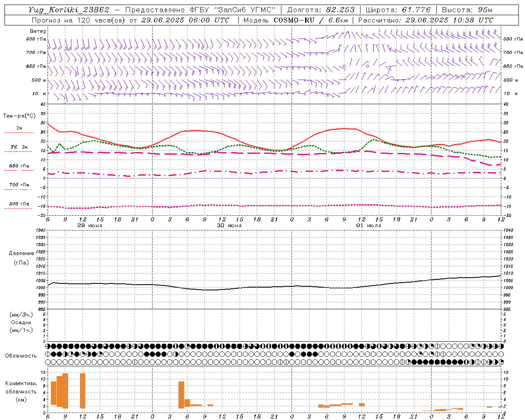The width and height of the screenshot is (525, 420).
Task: Click the (мм/3ч.) precipitation unit label
Action: (x=21, y=315)
